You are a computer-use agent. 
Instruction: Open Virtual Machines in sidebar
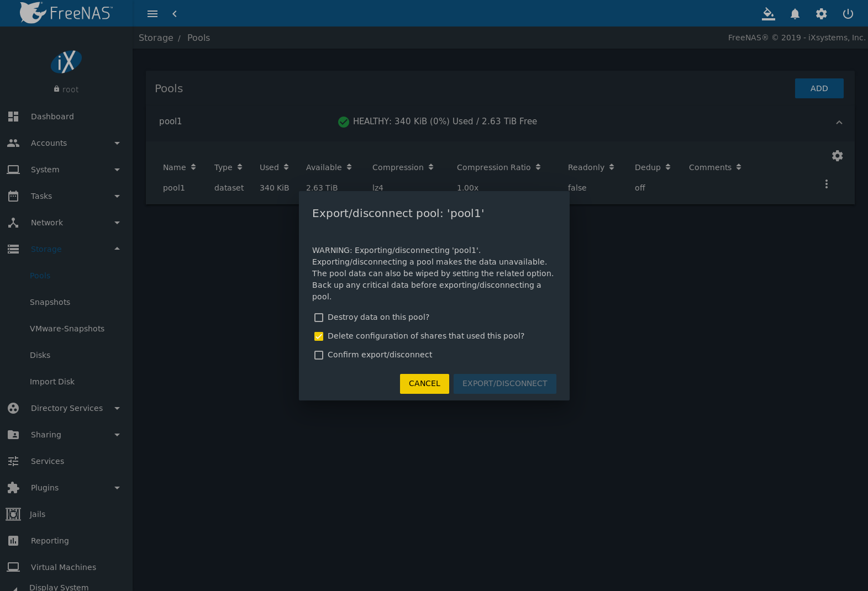tap(64, 567)
